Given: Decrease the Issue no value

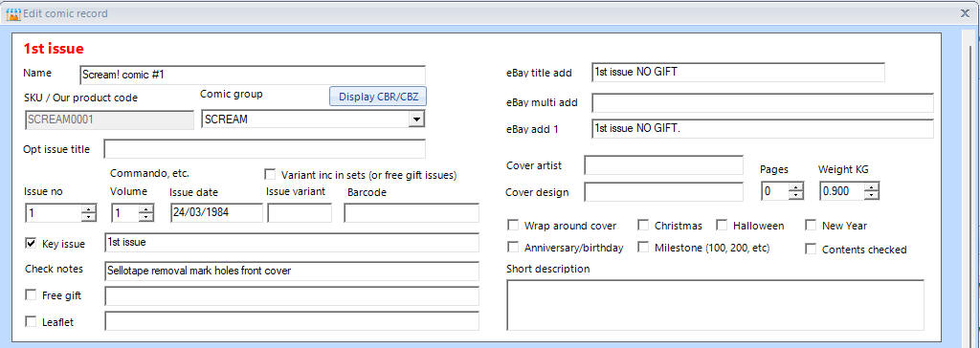Looking at the screenshot, I should tap(89, 217).
